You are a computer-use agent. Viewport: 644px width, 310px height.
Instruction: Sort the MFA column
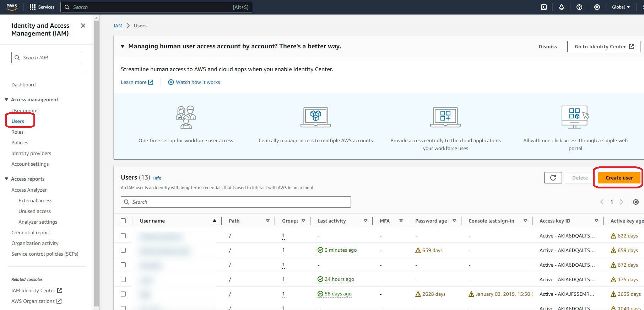click(401, 221)
